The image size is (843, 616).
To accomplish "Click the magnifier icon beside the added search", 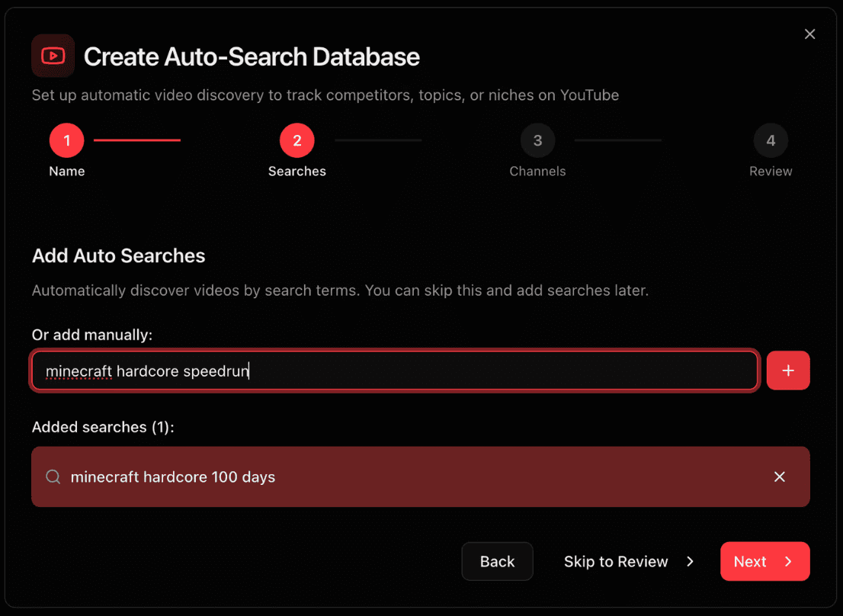I will 53,476.
